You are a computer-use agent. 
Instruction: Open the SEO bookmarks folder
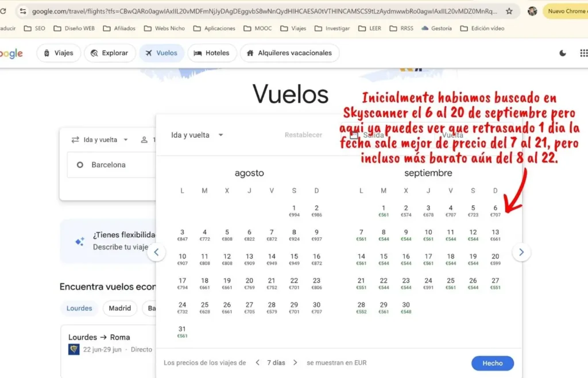point(34,29)
